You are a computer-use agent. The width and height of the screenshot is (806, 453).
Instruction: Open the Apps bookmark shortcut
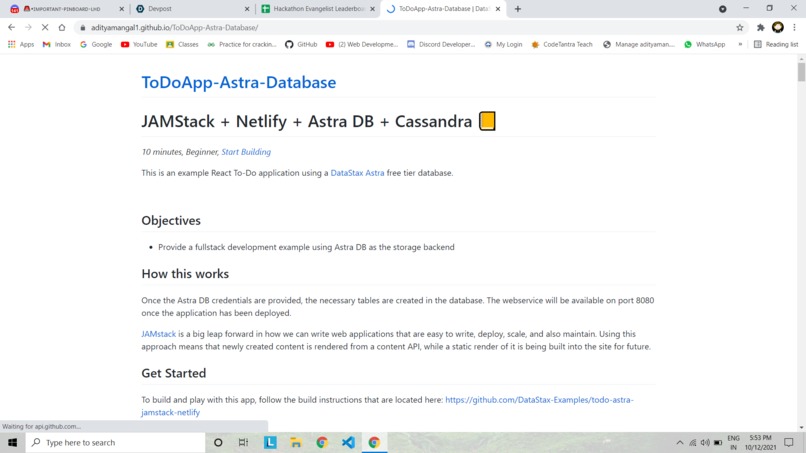[21, 45]
